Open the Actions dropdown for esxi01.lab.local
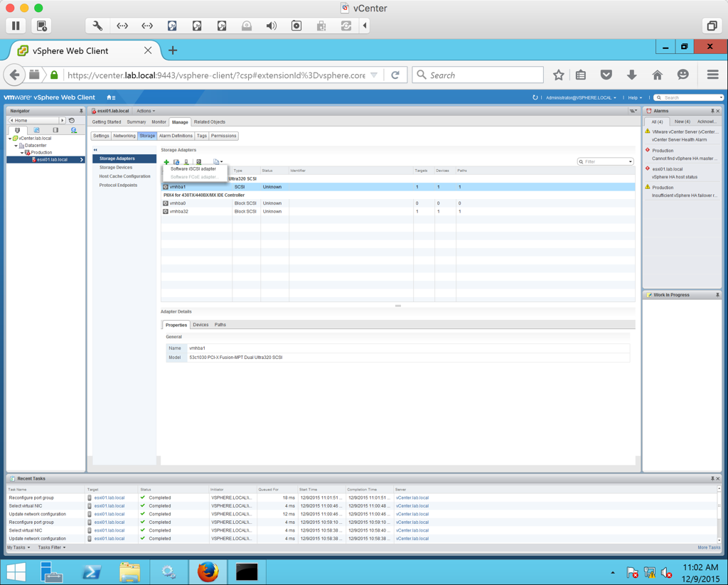Image resolution: width=728 pixels, height=585 pixels. [x=145, y=111]
